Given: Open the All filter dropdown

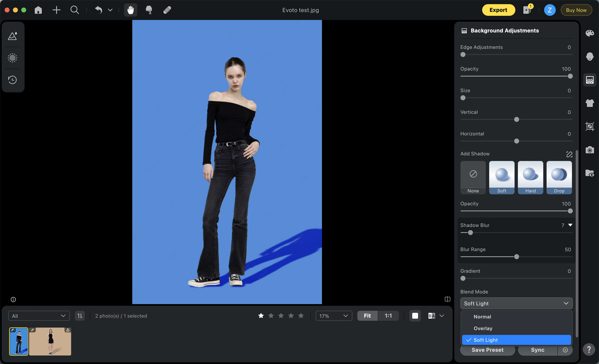Looking at the screenshot, I should point(39,316).
